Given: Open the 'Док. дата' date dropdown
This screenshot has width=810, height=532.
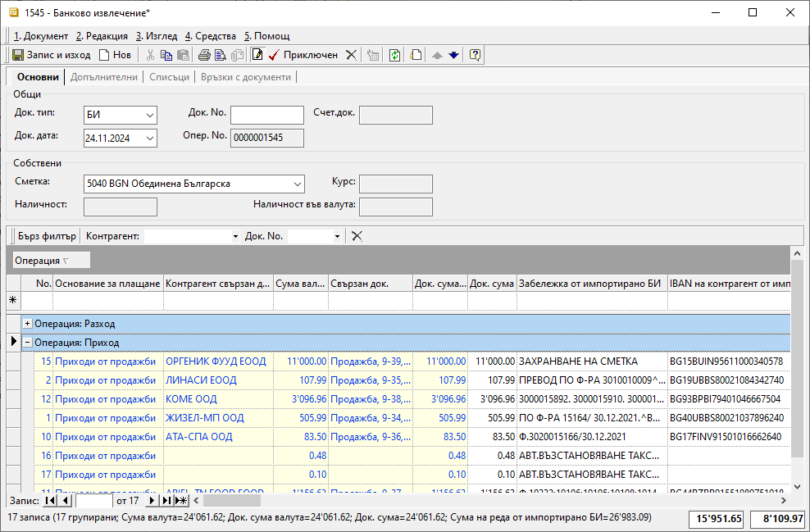Looking at the screenshot, I should [x=149, y=139].
